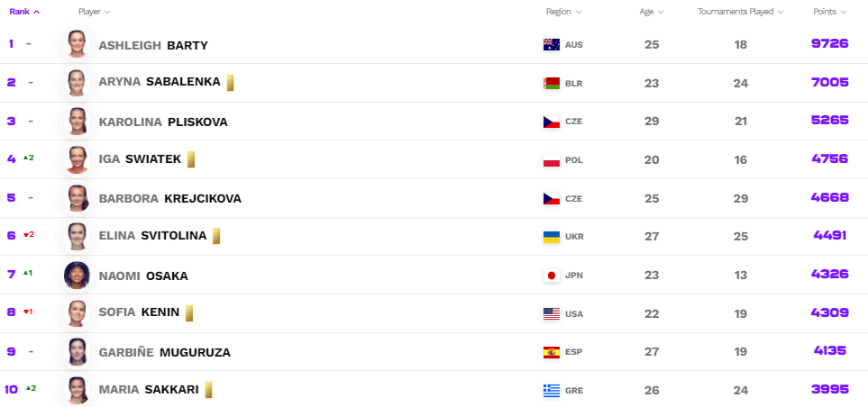Screen dimensions: 868x407
Task: Sort rankings by Points column
Action: 829,12
